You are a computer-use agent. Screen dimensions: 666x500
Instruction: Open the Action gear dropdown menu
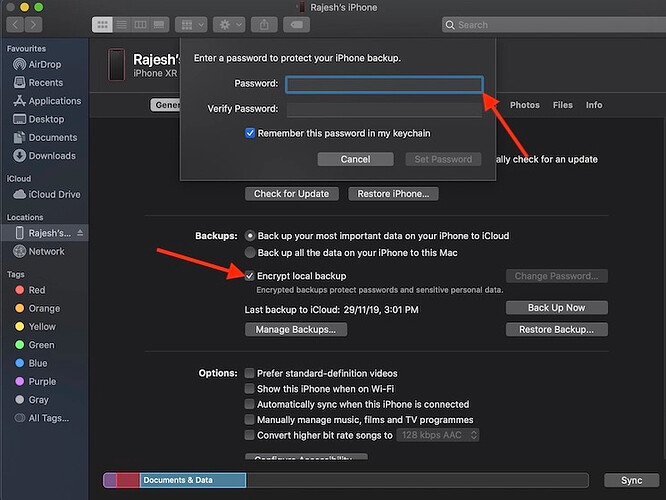(229, 23)
